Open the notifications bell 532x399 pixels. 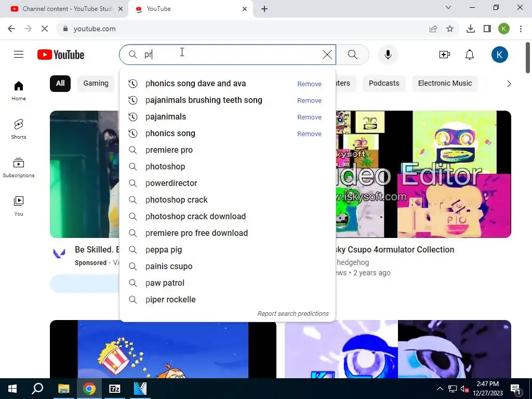[470, 54]
